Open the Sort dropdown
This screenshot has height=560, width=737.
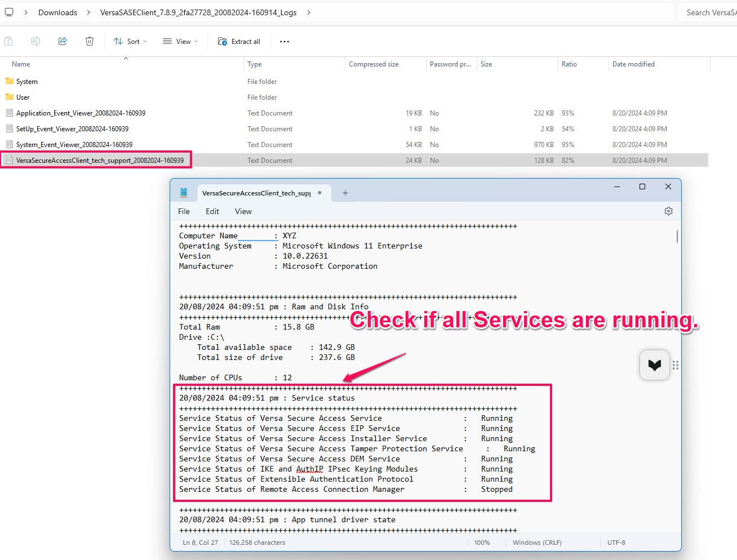click(x=130, y=41)
